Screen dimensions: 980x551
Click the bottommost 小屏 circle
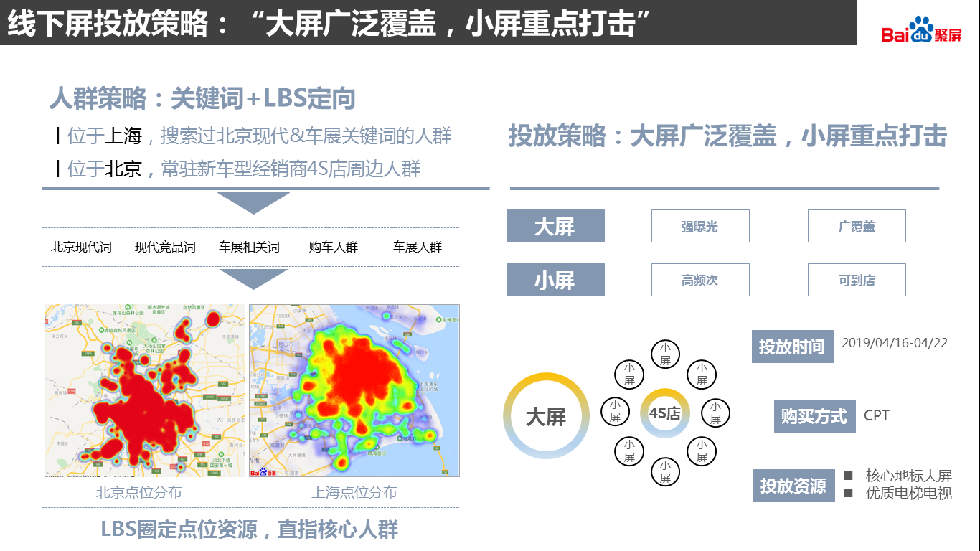pos(665,472)
